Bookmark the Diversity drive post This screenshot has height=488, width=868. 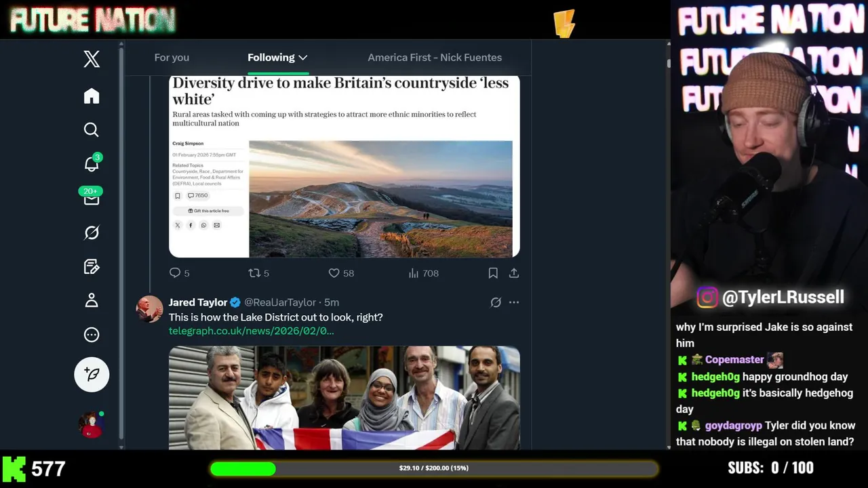(x=493, y=273)
